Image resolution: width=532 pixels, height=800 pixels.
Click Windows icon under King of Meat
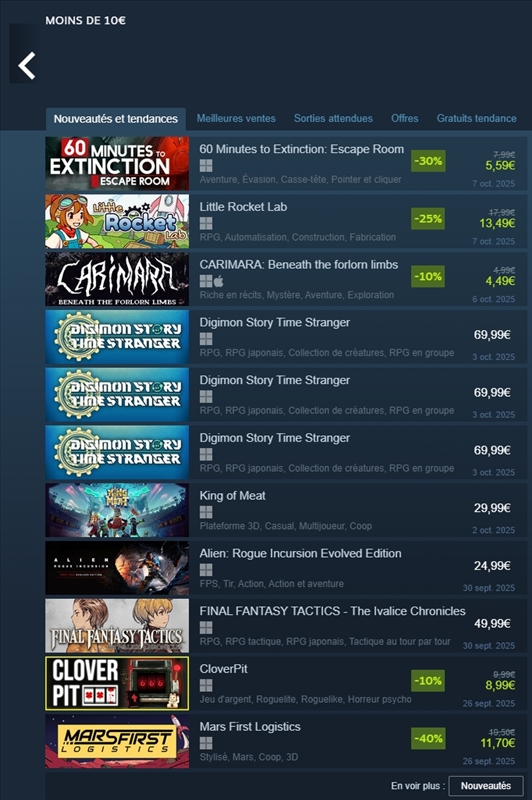(206, 512)
